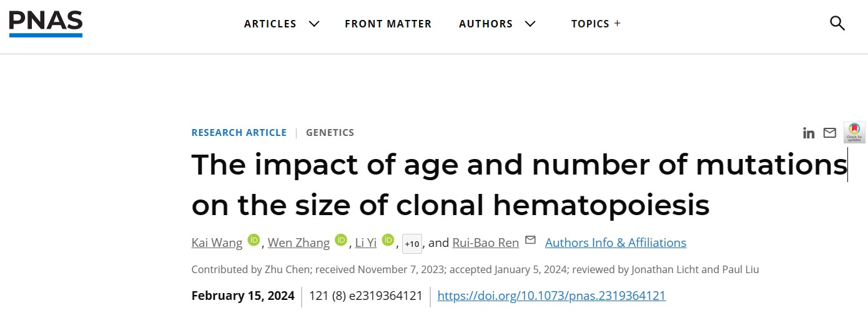Viewport: 868px width, 313px height.
Task: Click the PNAS logo
Action: 46,24
